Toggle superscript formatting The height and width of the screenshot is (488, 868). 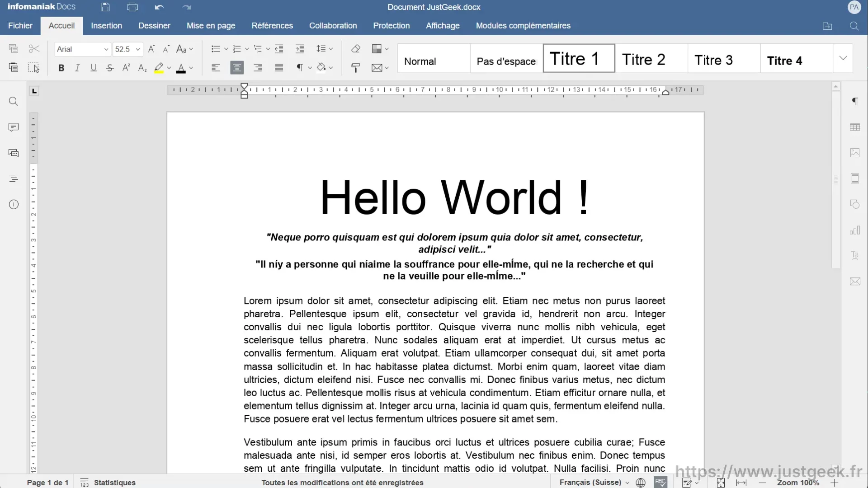[x=126, y=68]
